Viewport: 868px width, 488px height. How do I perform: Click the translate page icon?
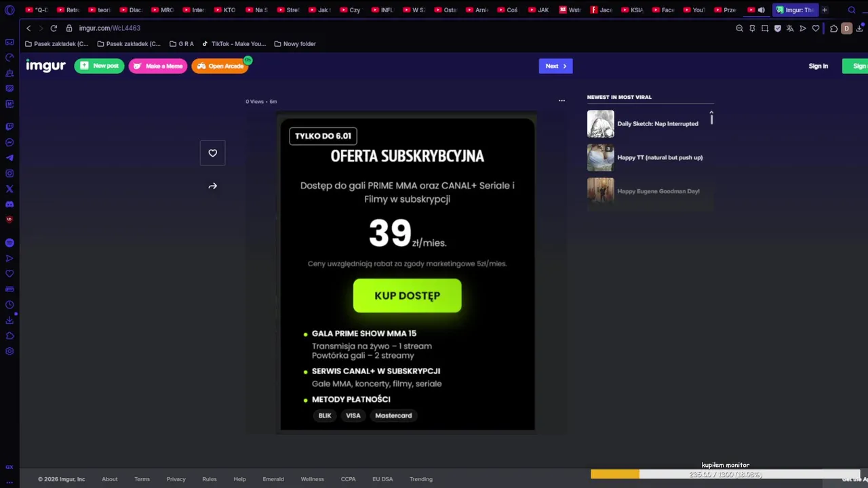tap(790, 28)
